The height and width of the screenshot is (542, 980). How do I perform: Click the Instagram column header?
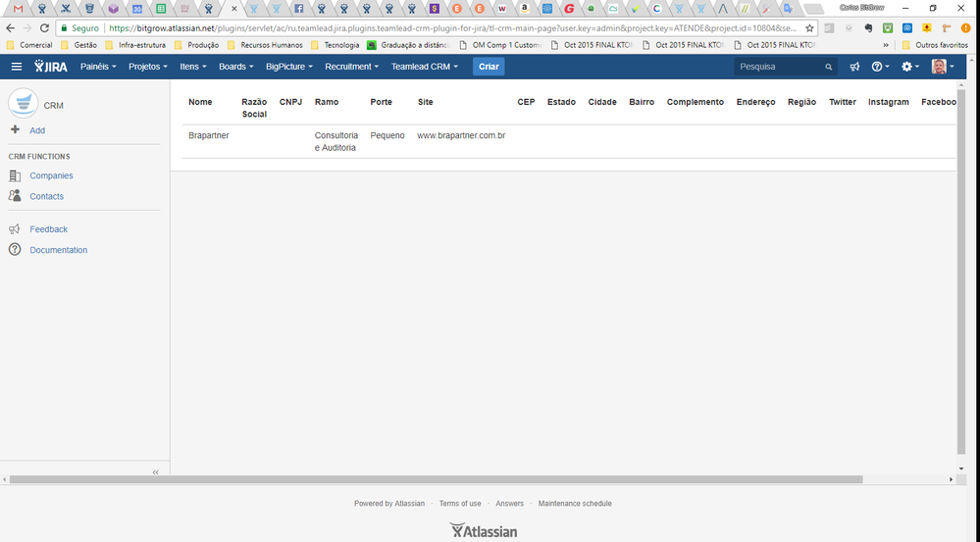[888, 102]
